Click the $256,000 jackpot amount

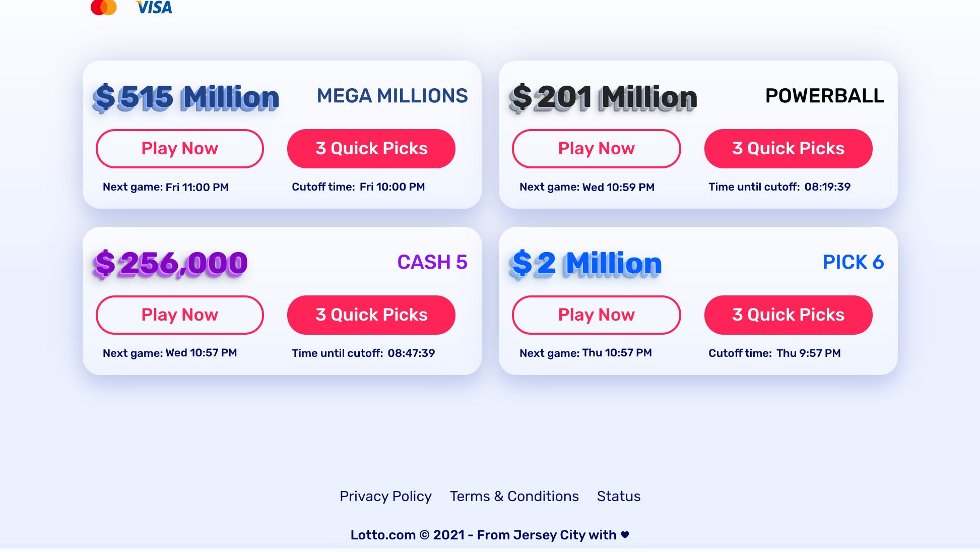[x=170, y=264]
